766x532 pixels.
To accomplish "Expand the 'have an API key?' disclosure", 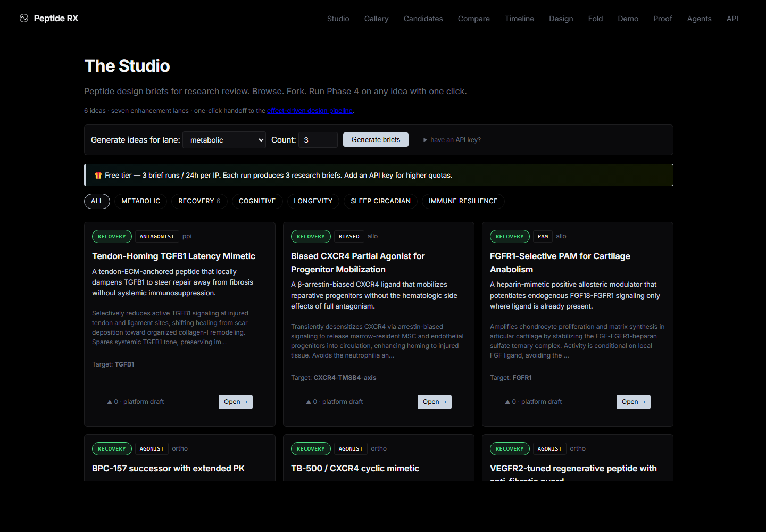I will 452,140.
